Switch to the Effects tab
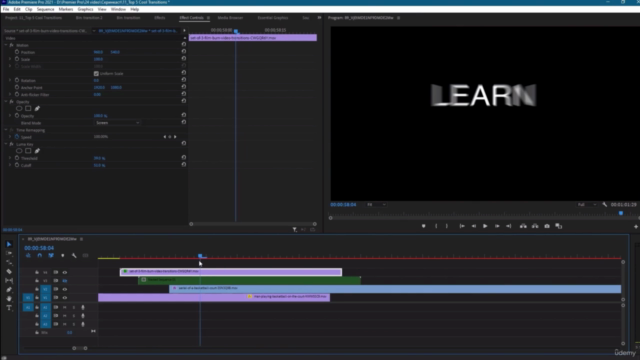This screenshot has height=360, width=640. tap(160, 18)
